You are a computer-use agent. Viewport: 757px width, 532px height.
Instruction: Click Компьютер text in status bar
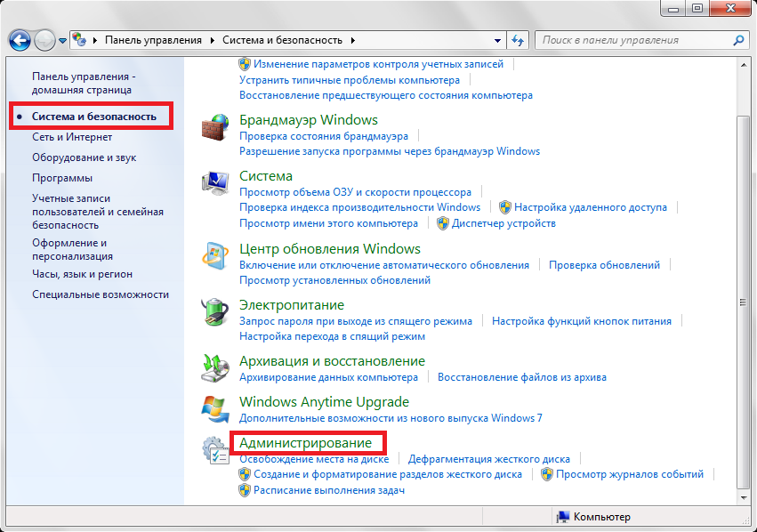point(601,517)
